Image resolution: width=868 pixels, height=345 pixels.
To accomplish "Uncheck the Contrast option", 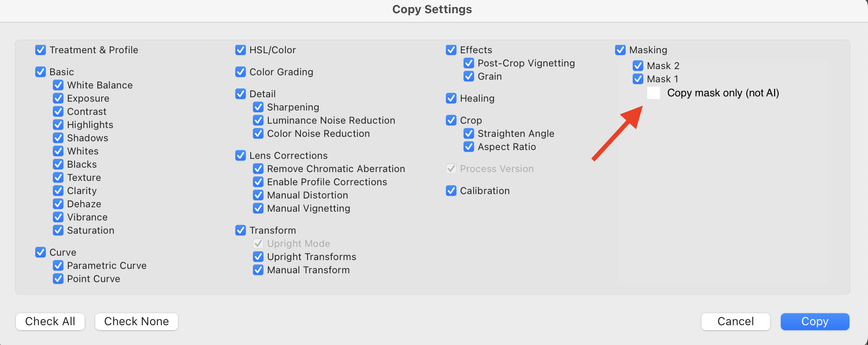I will click(58, 111).
